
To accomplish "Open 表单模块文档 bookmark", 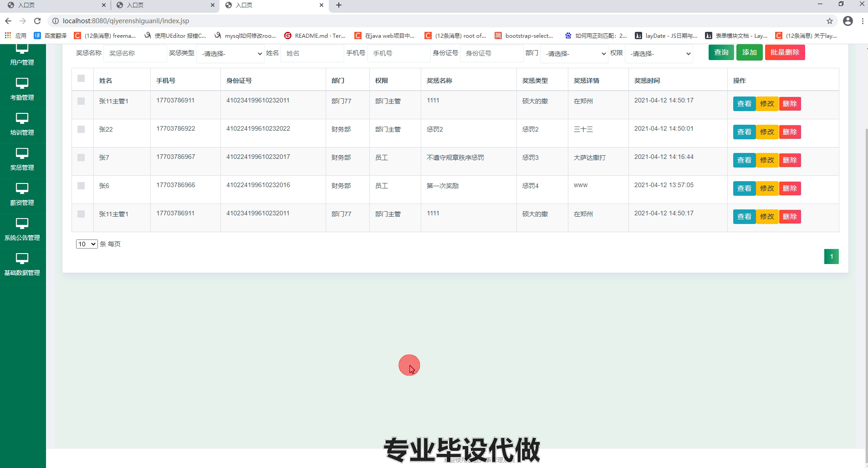I will click(736, 36).
